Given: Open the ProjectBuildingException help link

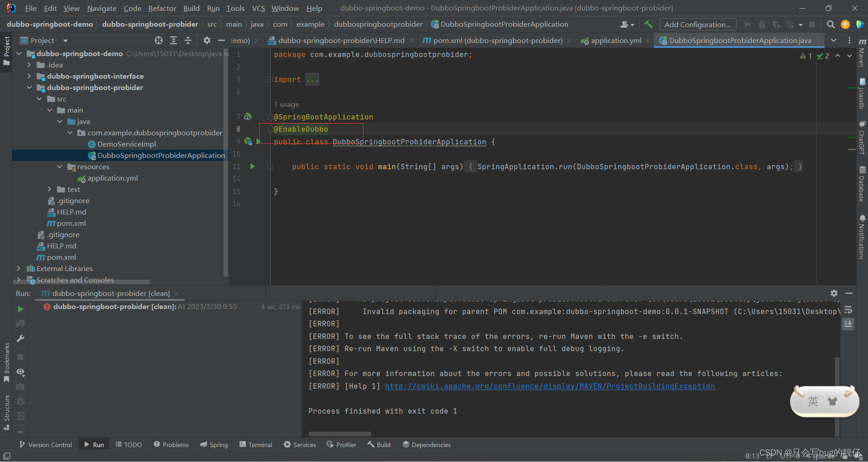Looking at the screenshot, I should click(550, 386).
